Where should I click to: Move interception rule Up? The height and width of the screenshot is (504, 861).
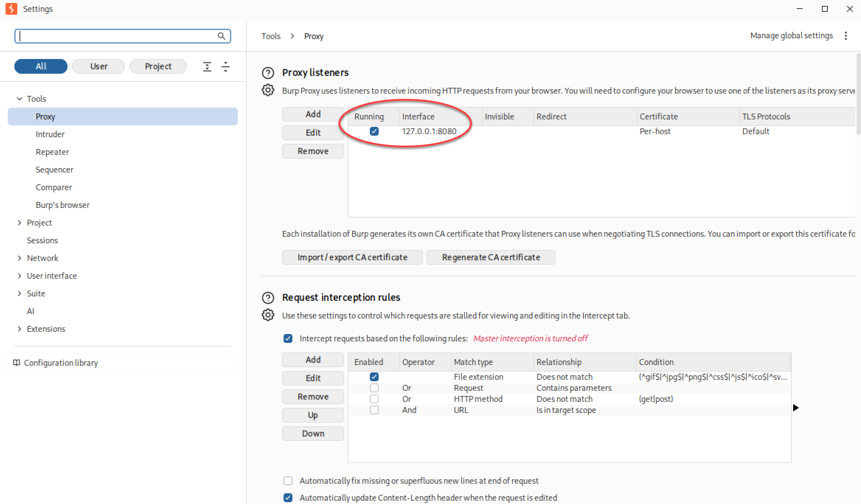pos(313,415)
